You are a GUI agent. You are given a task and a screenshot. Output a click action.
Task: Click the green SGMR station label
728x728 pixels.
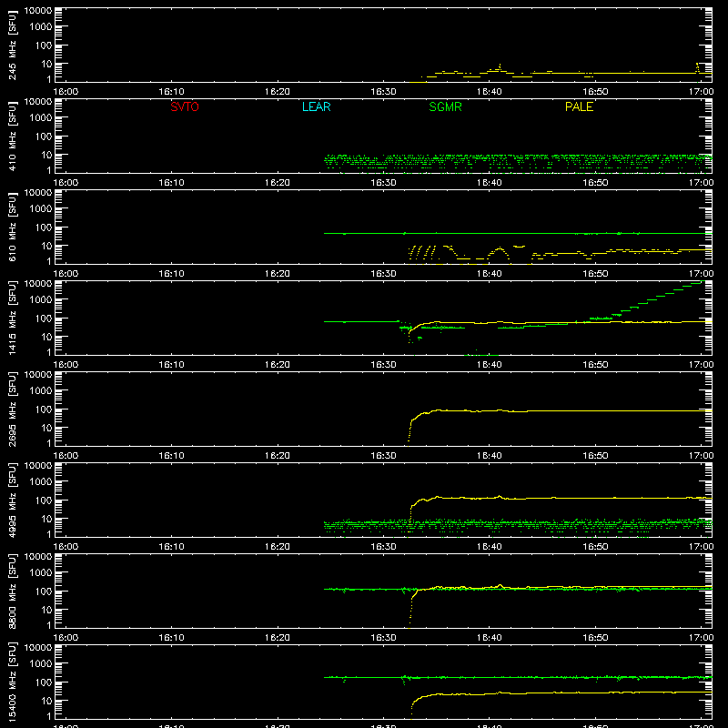coord(445,106)
